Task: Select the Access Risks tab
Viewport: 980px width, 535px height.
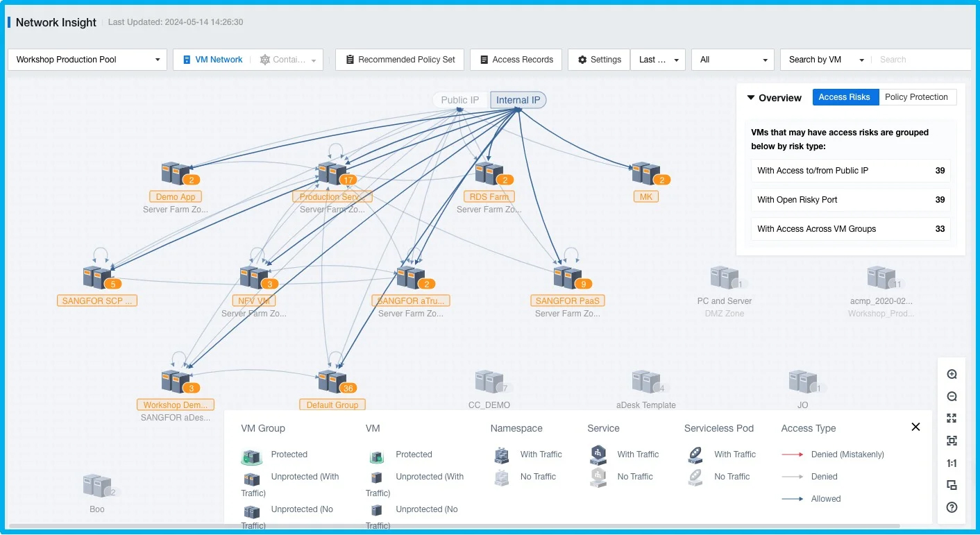Action: 845,97
